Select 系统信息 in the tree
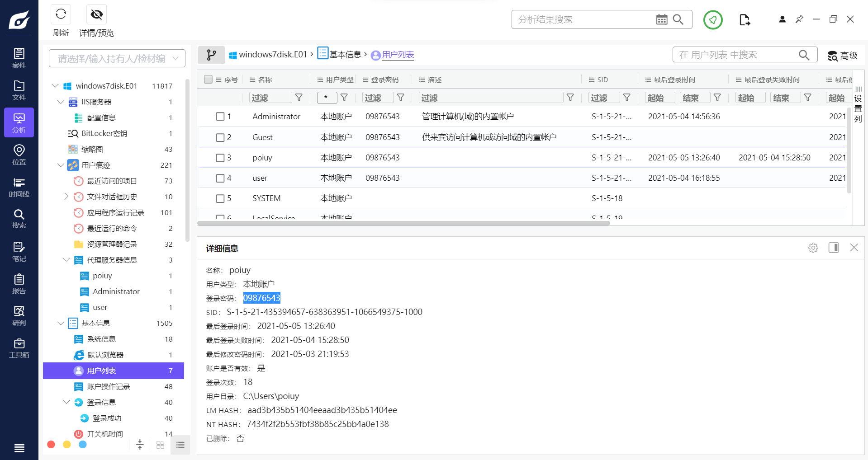 [x=101, y=339]
